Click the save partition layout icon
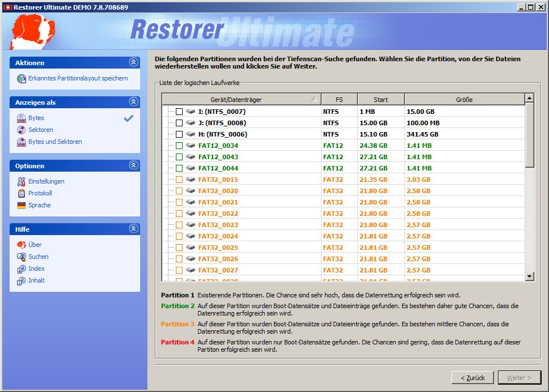This screenshot has height=392, width=549. [x=22, y=79]
